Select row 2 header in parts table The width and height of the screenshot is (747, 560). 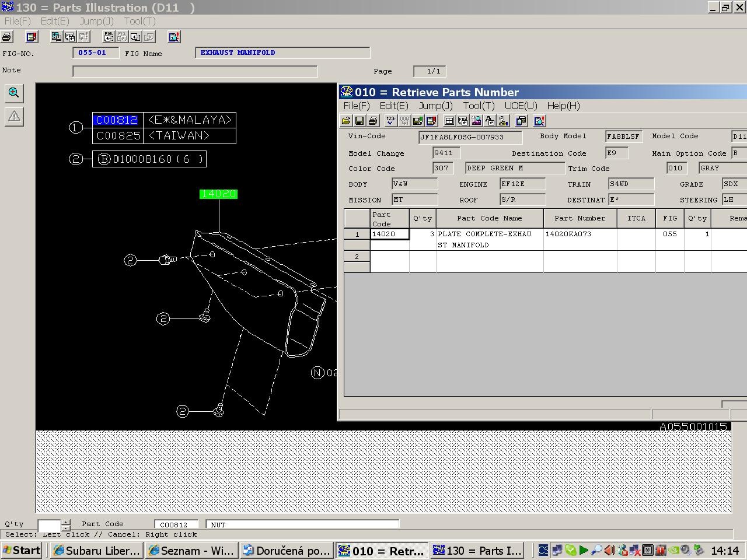(357, 256)
